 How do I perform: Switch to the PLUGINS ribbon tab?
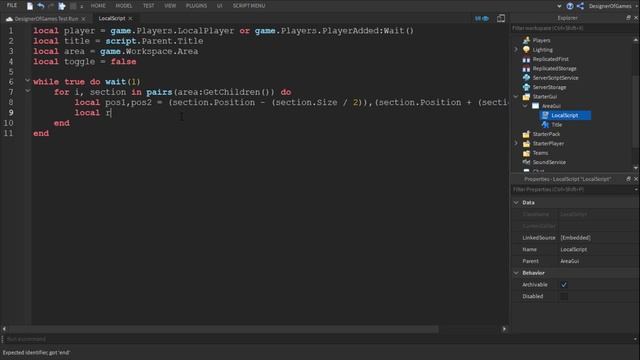196,6
